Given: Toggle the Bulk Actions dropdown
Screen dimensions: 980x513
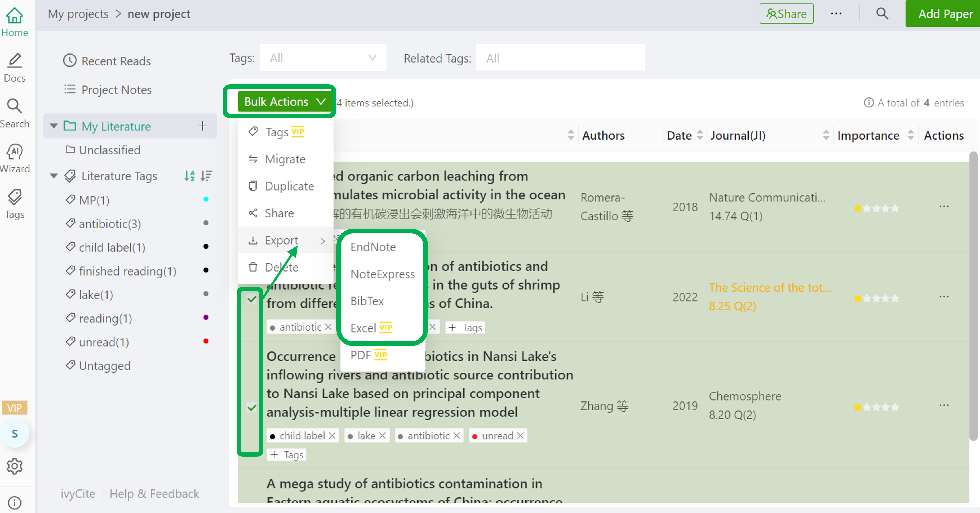Looking at the screenshot, I should pyautogui.click(x=285, y=101).
